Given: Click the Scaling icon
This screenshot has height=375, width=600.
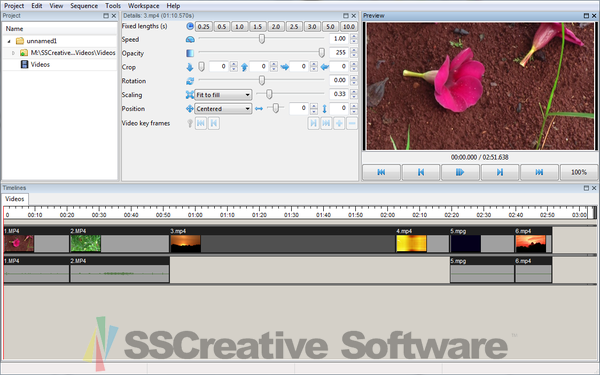Looking at the screenshot, I should click(x=190, y=95).
